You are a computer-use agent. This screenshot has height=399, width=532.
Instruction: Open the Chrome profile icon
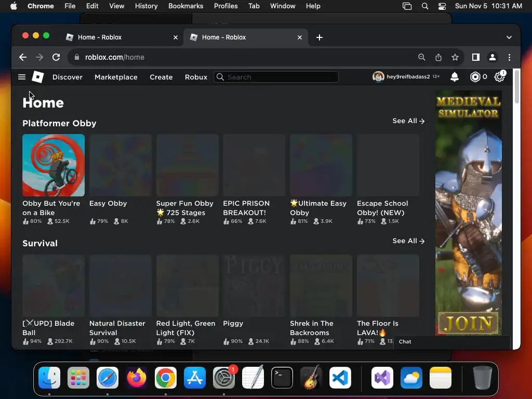pos(493,57)
